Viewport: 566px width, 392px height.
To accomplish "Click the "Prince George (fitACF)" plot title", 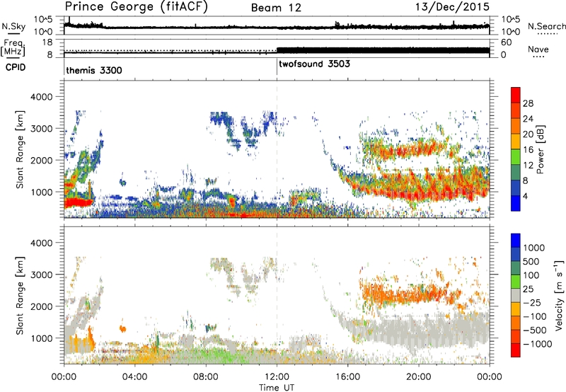I will click(136, 7).
